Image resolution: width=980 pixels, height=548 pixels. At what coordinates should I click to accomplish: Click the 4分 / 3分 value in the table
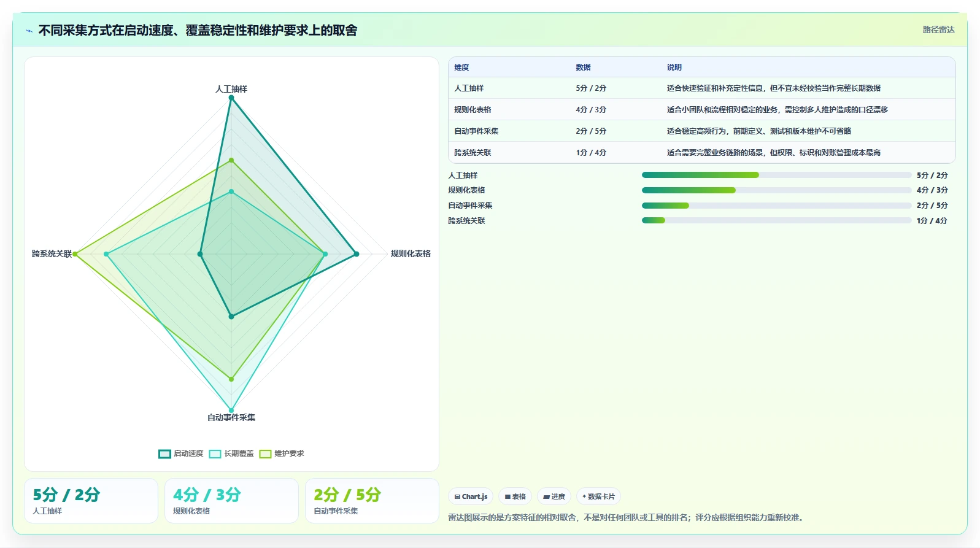click(x=591, y=110)
